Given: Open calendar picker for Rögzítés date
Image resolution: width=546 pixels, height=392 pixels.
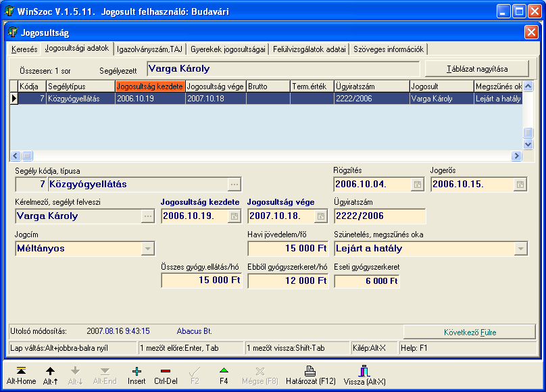Looking at the screenshot, I should [x=417, y=185].
